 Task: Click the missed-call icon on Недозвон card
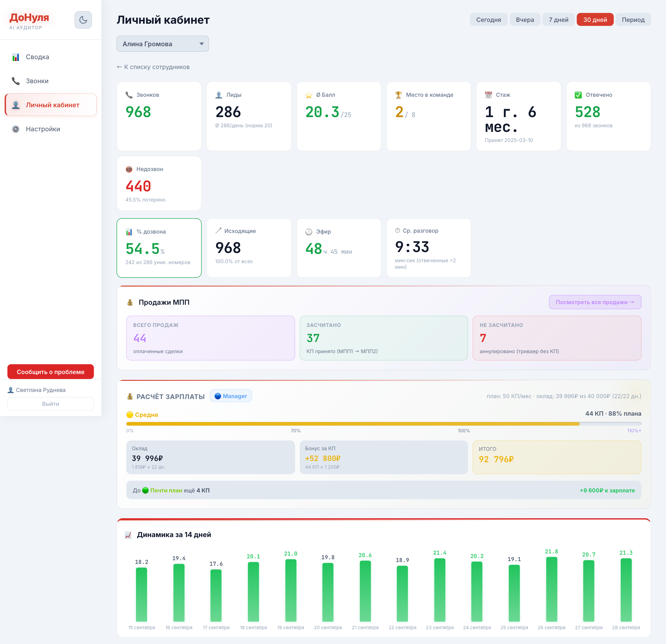[x=129, y=169]
